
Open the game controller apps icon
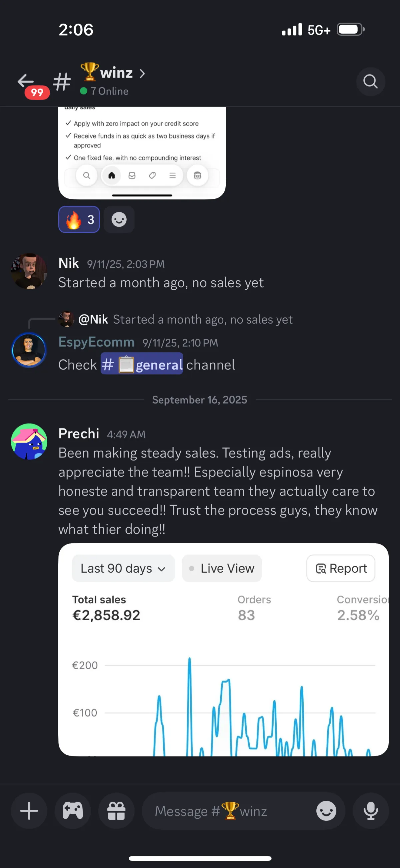(73, 811)
